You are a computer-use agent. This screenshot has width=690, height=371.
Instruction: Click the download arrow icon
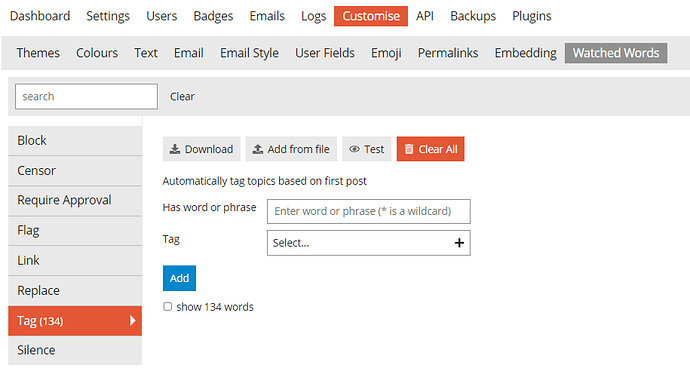click(175, 149)
